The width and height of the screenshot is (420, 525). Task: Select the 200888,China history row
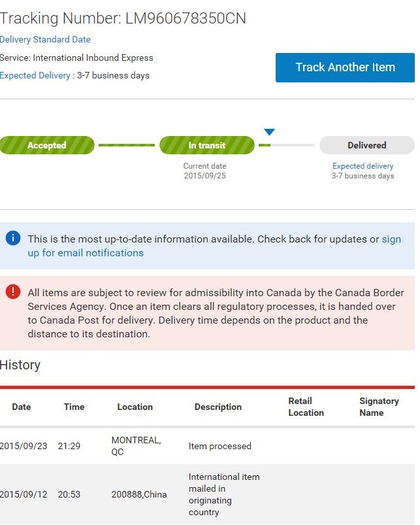[207, 494]
